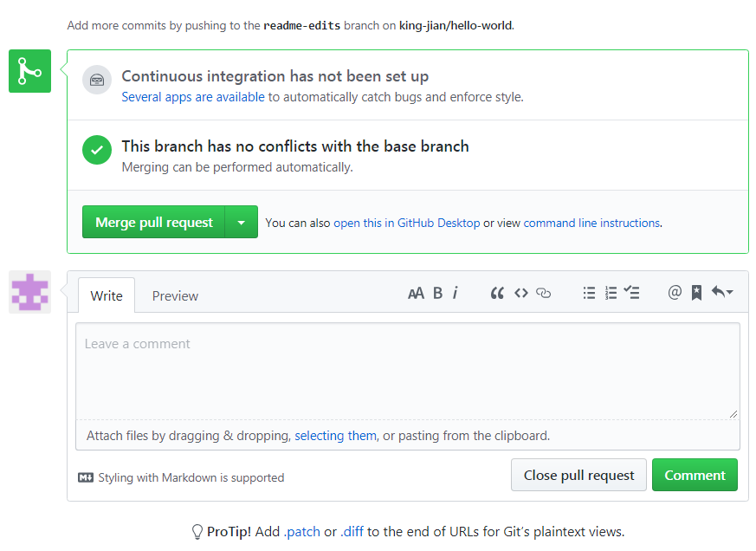Screen dimensions: 756x551
Task: Add a bulleted list
Action: pyautogui.click(x=589, y=293)
